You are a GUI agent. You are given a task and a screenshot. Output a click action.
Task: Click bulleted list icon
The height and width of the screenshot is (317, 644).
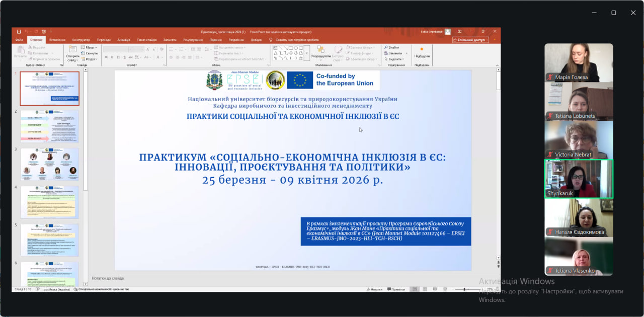(x=170, y=49)
